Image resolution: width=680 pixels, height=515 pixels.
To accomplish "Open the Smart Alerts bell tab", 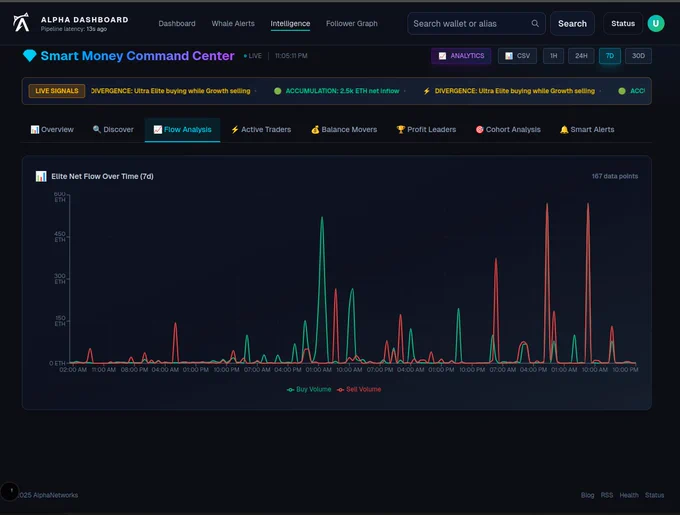I will (x=587, y=130).
